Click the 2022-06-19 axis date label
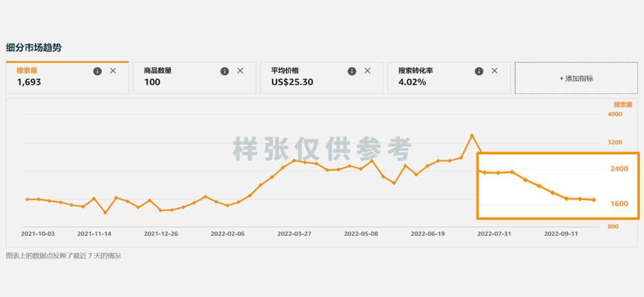Screen dimensions: 644x297 [428, 234]
